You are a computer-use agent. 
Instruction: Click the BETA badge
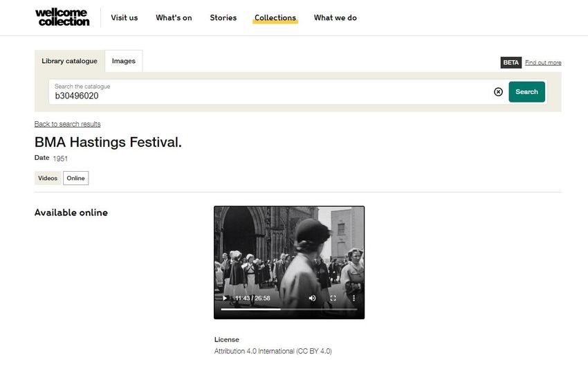(x=511, y=63)
